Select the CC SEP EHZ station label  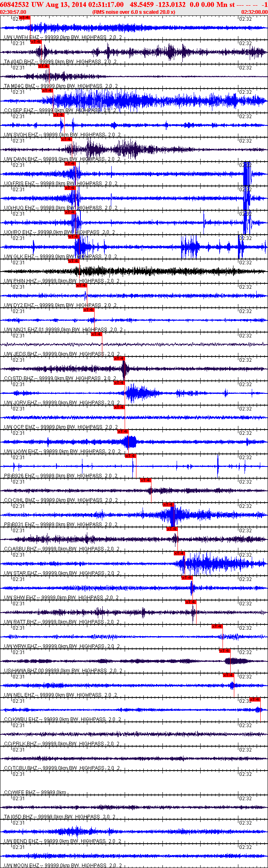(x=61, y=110)
